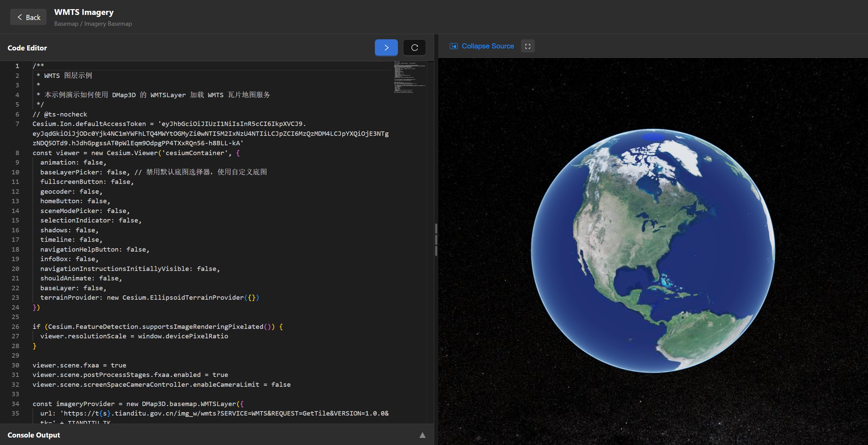Viewport: 868px width, 445px height.
Task: Click the 'const imageryProvider' code line
Action: click(138, 404)
